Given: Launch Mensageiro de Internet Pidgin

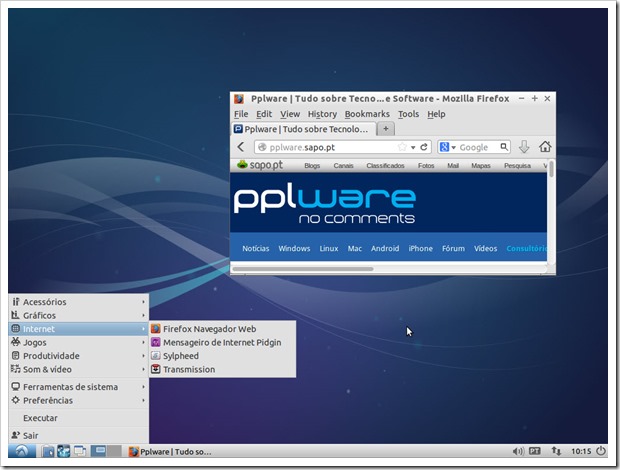Looking at the screenshot, I should click(x=222, y=342).
